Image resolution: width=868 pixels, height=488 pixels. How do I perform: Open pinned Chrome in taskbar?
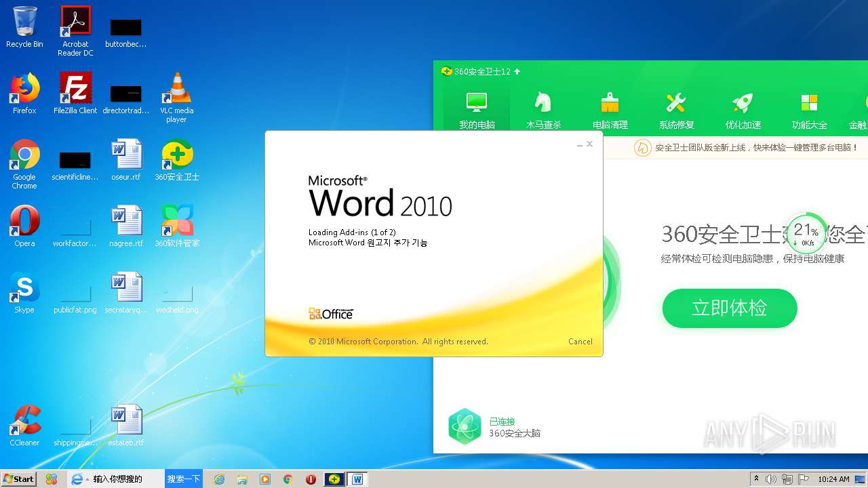click(288, 479)
